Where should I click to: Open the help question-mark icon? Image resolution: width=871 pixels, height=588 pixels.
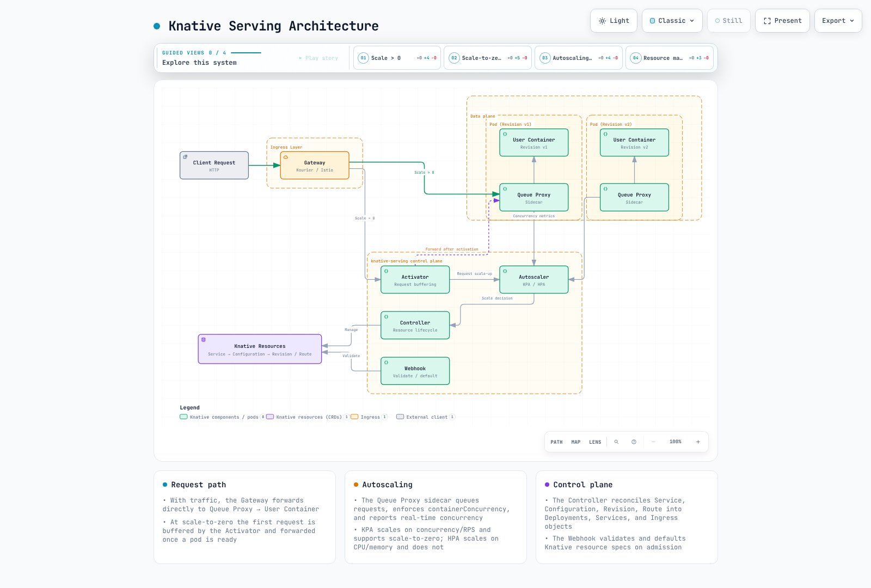click(x=634, y=442)
